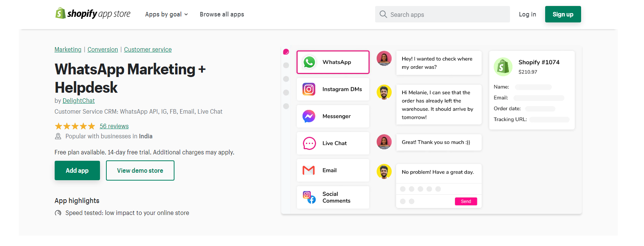Select the Messenger channel icon
The height and width of the screenshot is (246, 644).
click(309, 116)
